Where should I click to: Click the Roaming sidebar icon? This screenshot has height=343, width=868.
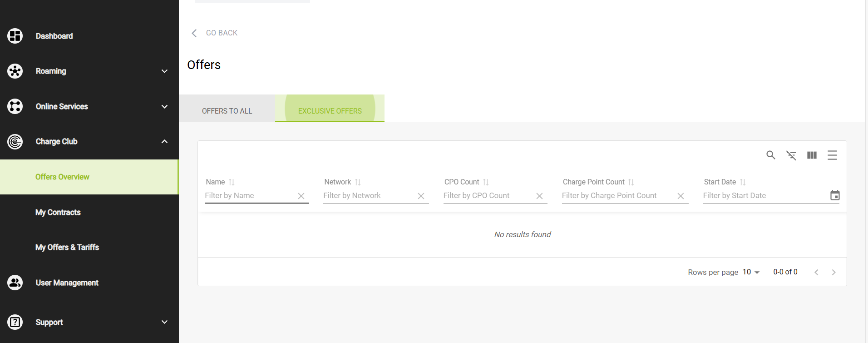[x=15, y=71]
